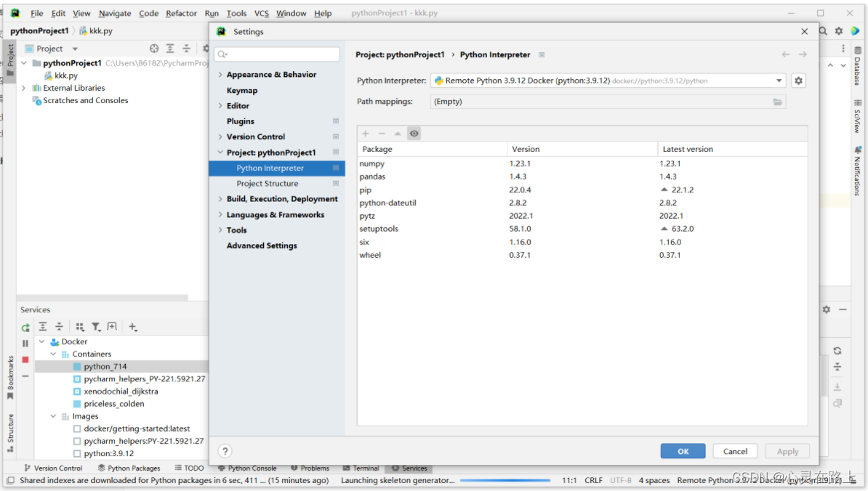Click Services filter icon
The width and height of the screenshot is (868, 491).
[x=96, y=327]
